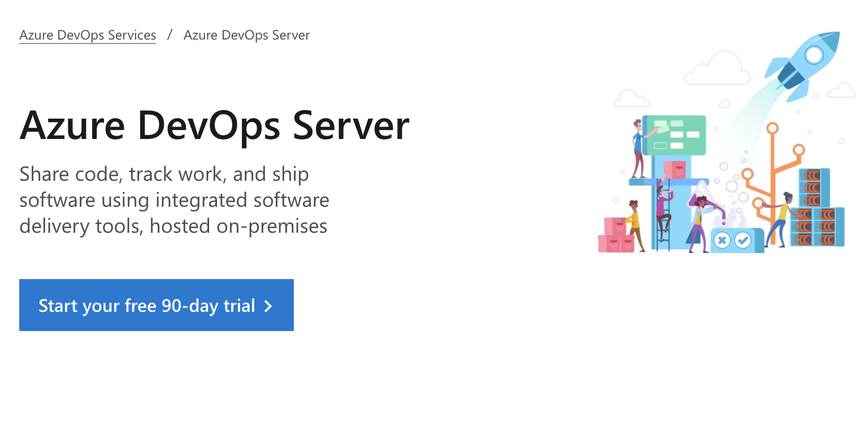Click the blue checkmark badge in the illustration

pos(744,240)
